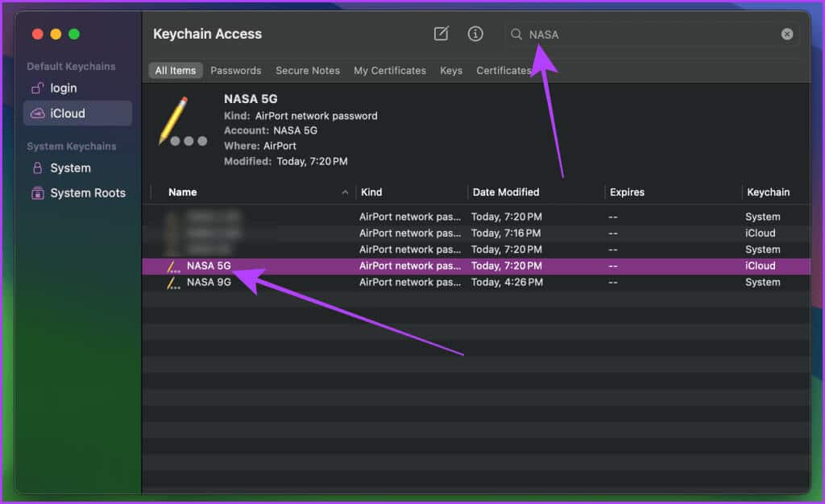
Task: Click the System keychain cell of NASA 9G
Action: click(762, 283)
